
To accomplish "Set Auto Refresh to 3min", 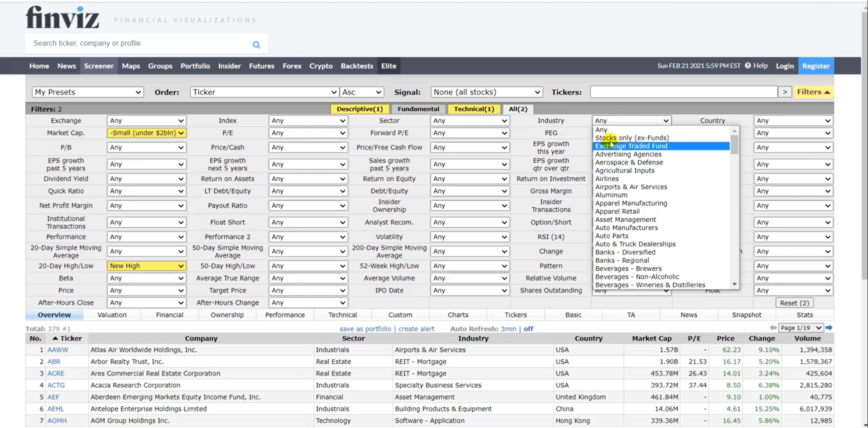I will click(x=508, y=329).
